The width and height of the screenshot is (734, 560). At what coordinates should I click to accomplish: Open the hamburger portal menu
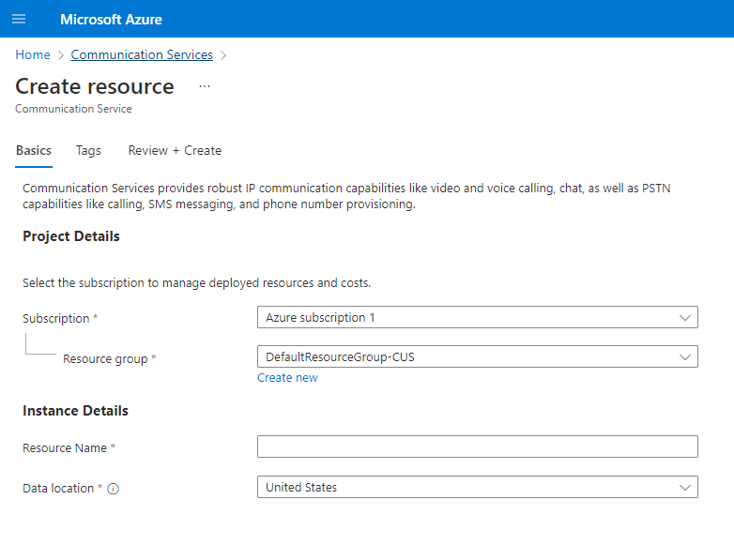[x=19, y=19]
